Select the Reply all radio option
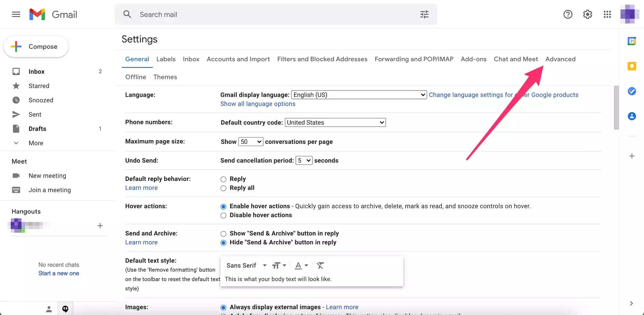 click(x=223, y=188)
